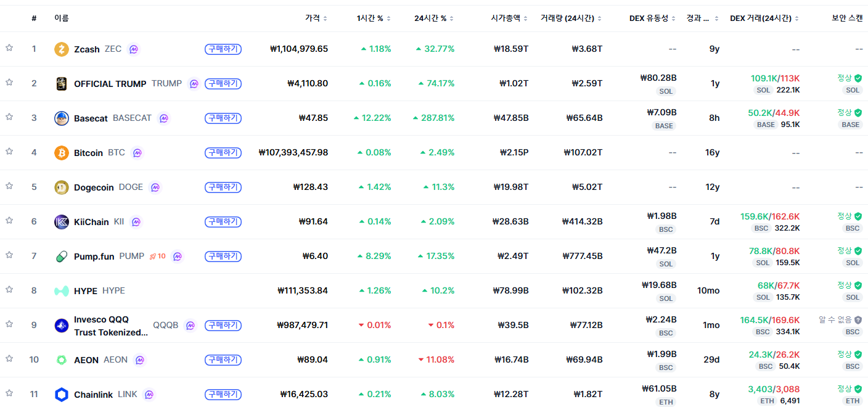Click green security check on Basecat row
This screenshot has height=407, width=868.
coord(858,113)
